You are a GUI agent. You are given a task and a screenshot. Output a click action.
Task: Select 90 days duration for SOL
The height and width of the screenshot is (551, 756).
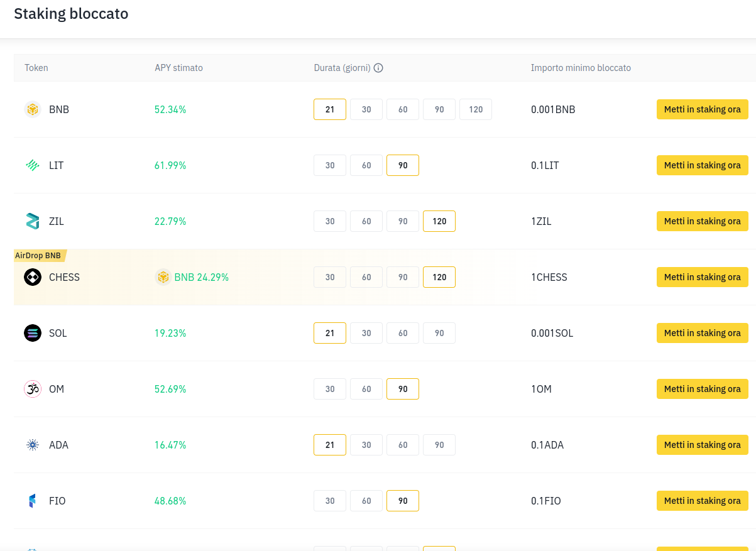coord(439,333)
